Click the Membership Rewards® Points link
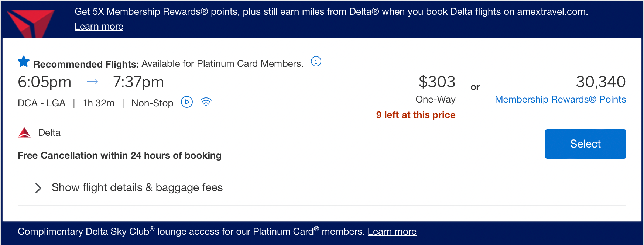The height and width of the screenshot is (245, 644). [x=560, y=100]
